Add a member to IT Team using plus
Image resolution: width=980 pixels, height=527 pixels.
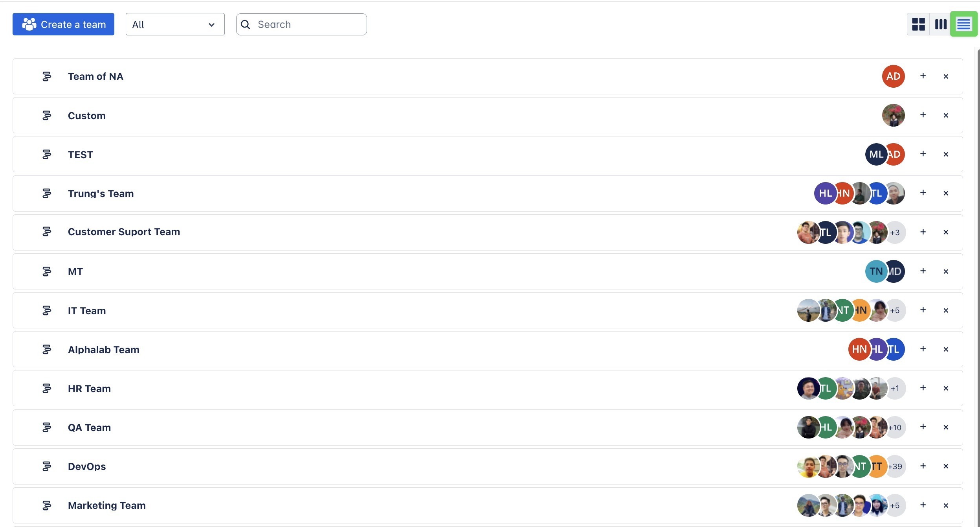(x=923, y=310)
